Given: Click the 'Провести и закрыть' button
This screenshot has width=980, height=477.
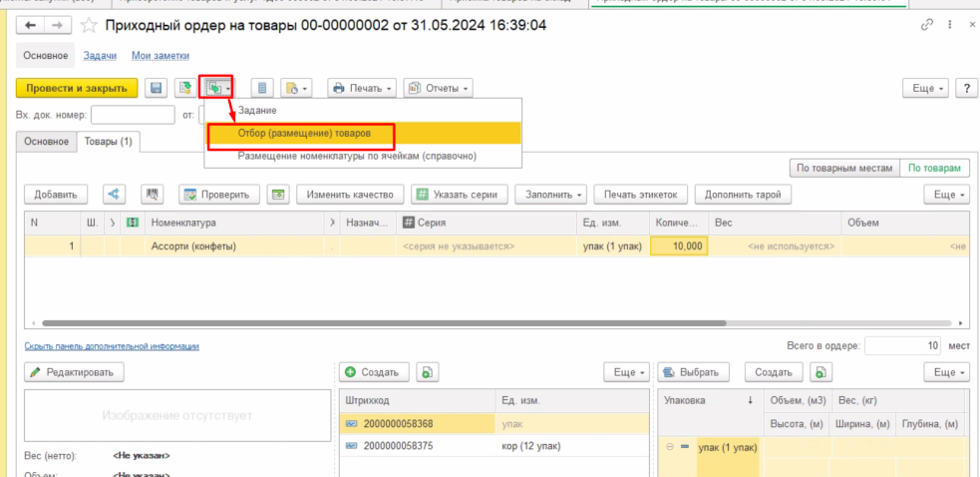Looking at the screenshot, I should coord(77,89).
